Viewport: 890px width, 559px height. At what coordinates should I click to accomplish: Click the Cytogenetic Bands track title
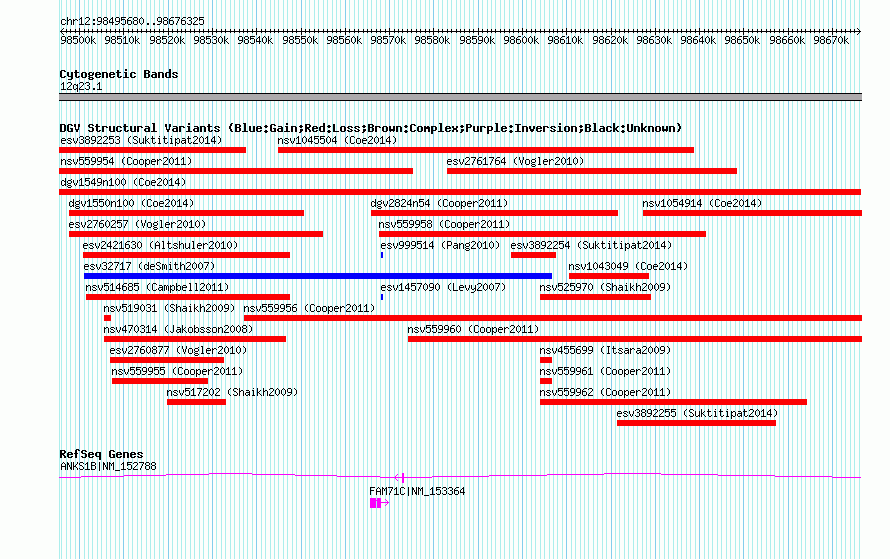pyautogui.click(x=119, y=74)
